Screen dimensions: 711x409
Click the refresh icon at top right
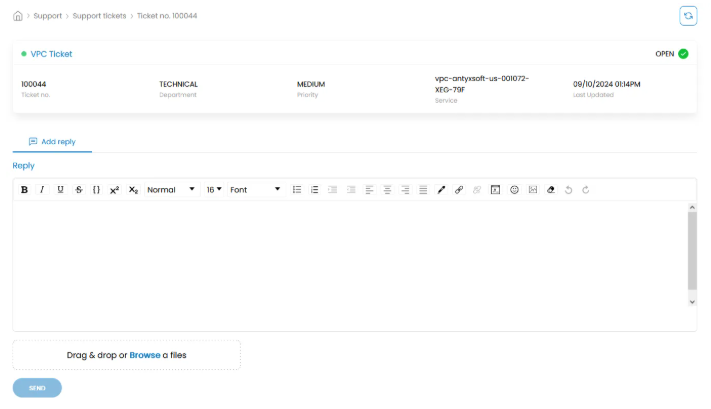[x=688, y=16]
